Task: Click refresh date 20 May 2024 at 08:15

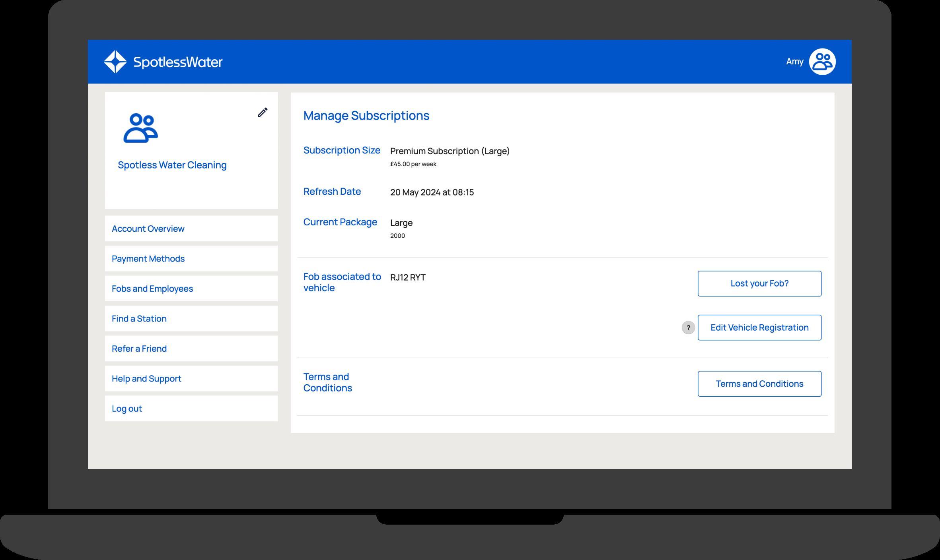Action: (x=432, y=192)
